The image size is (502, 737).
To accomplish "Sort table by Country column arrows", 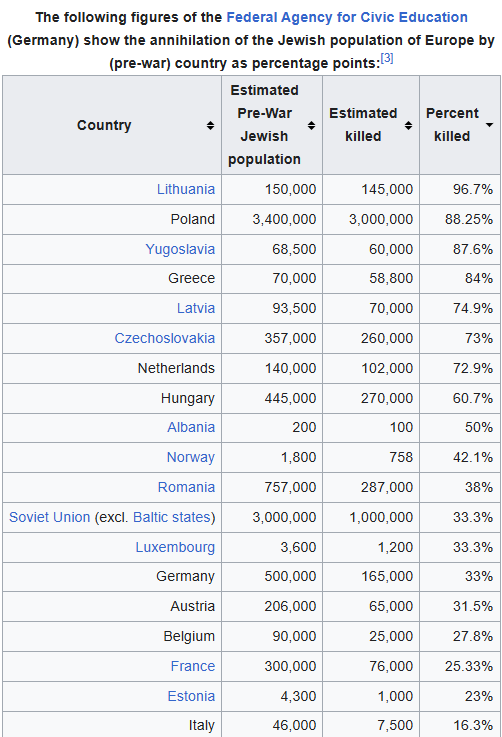I will 211,125.
